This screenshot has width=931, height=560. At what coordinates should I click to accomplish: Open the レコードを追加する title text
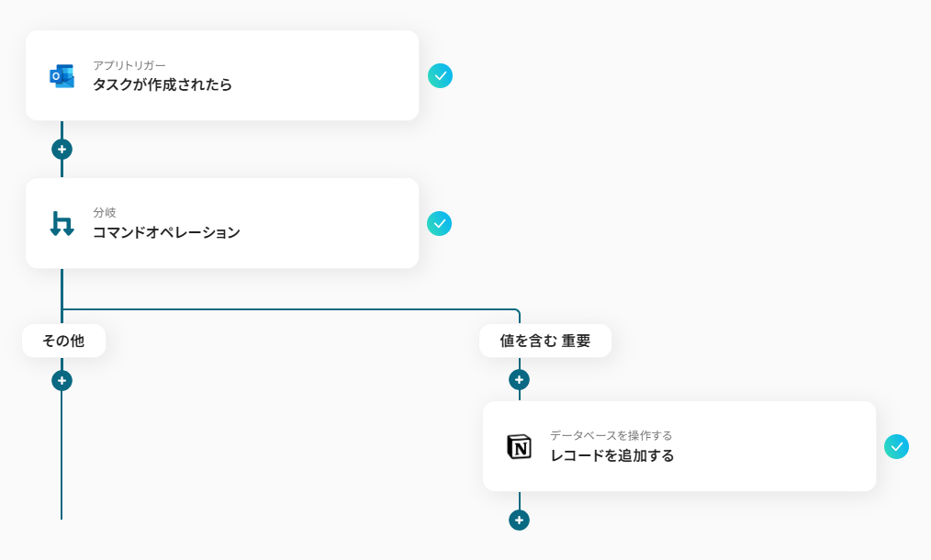(x=612, y=455)
